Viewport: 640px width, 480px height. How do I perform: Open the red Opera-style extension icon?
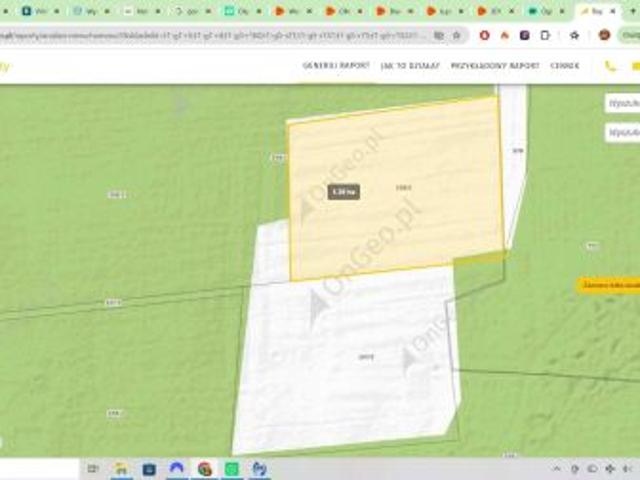484,36
